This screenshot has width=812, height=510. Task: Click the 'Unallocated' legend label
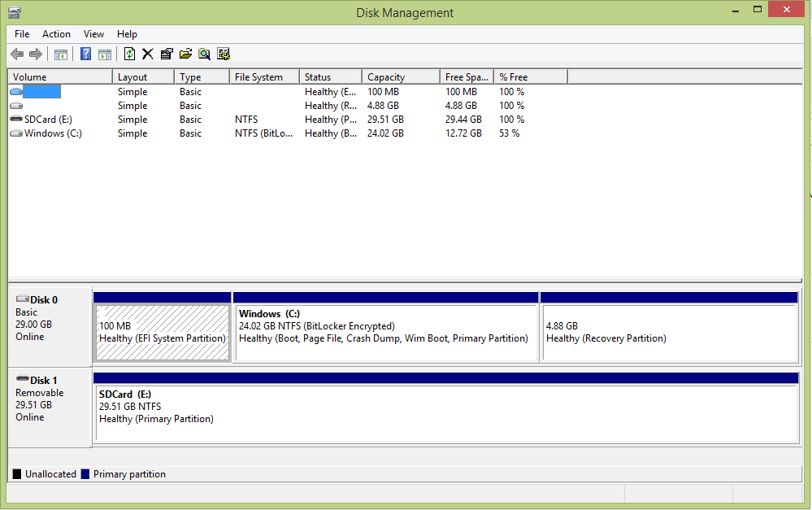pos(50,473)
